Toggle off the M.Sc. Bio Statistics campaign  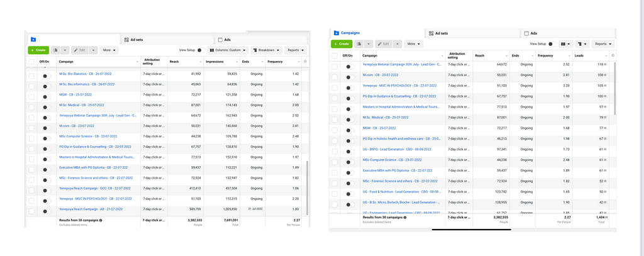pos(45,75)
